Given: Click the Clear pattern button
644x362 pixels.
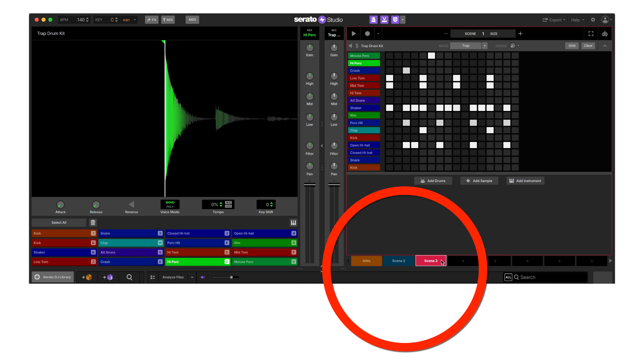Looking at the screenshot, I should point(588,46).
